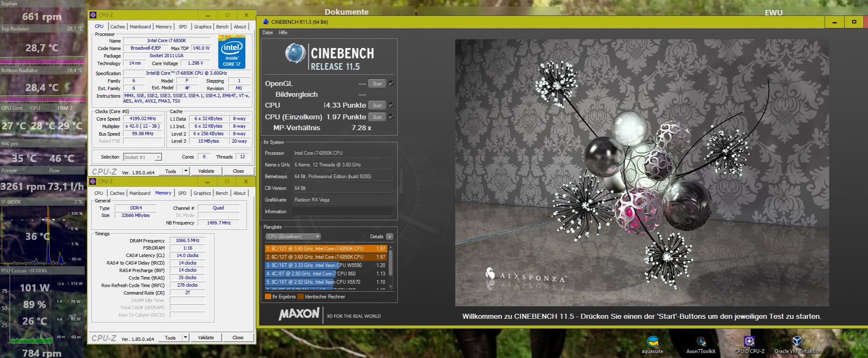Click CPU-Z title icon in the Processor window

[93, 15]
